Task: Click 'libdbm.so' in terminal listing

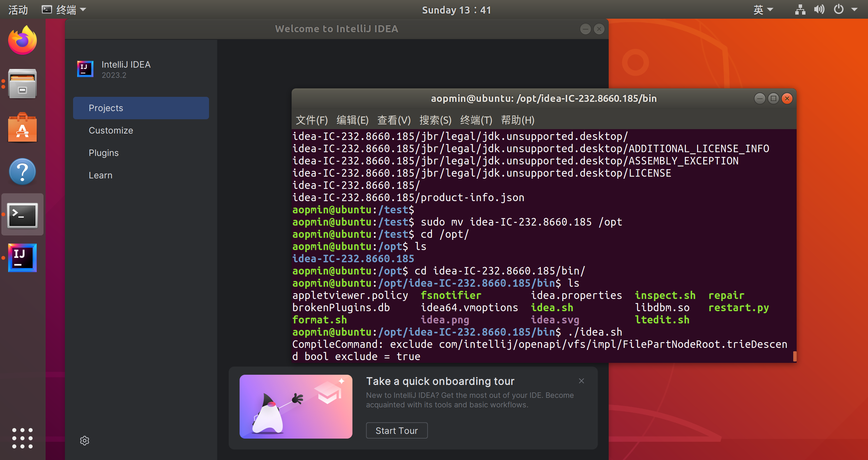Action: pos(662,307)
